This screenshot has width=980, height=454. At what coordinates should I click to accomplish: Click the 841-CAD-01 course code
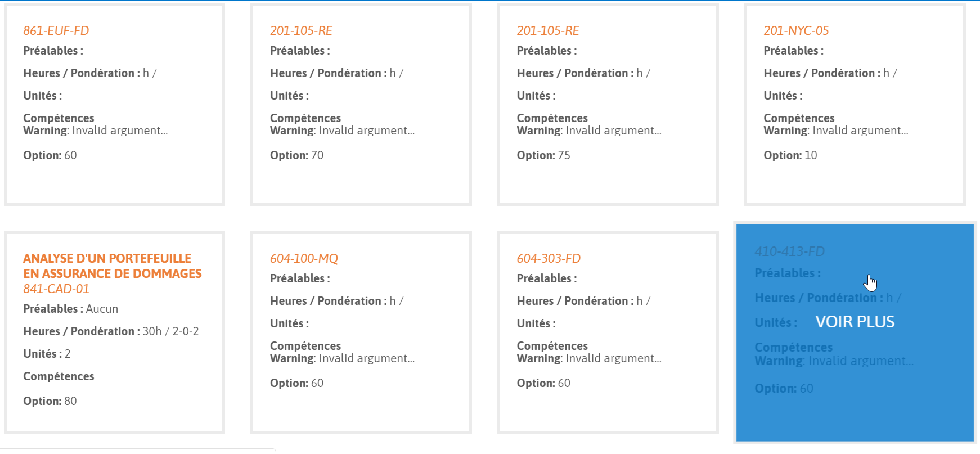click(x=56, y=289)
